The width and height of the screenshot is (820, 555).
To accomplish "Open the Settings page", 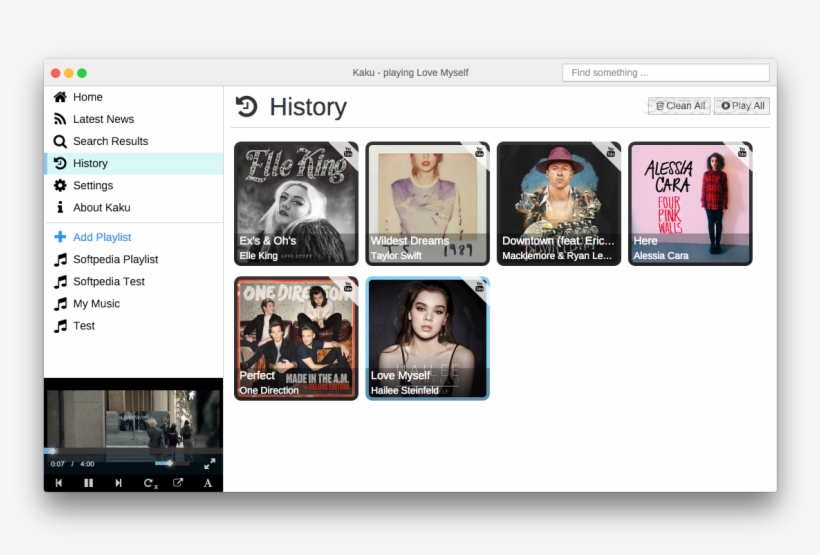I will click(x=133, y=185).
